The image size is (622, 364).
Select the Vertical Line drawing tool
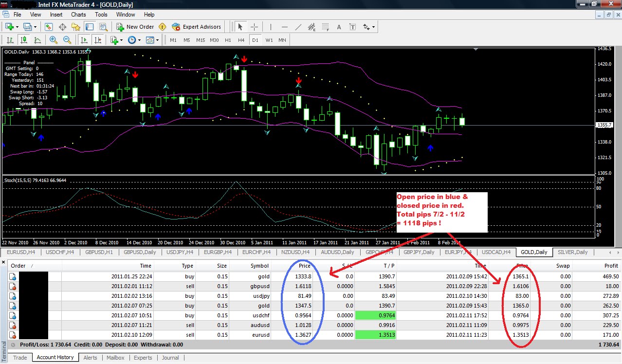[x=271, y=27]
